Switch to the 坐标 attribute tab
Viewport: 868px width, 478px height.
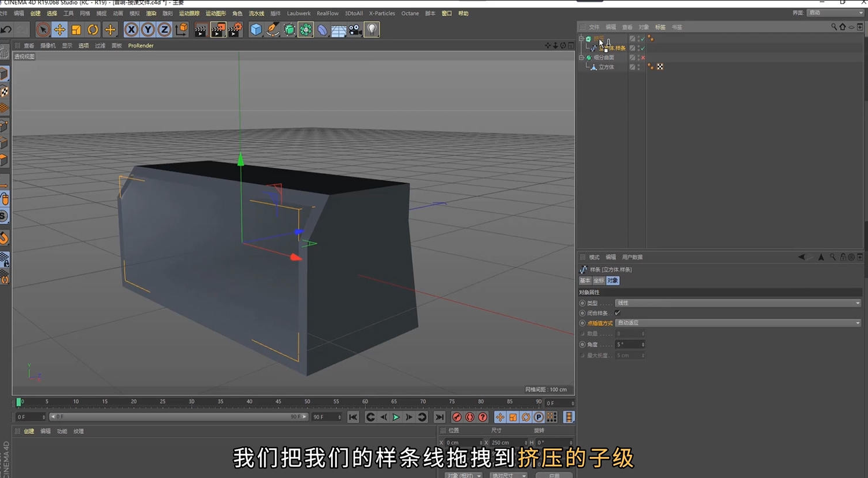[x=599, y=280]
